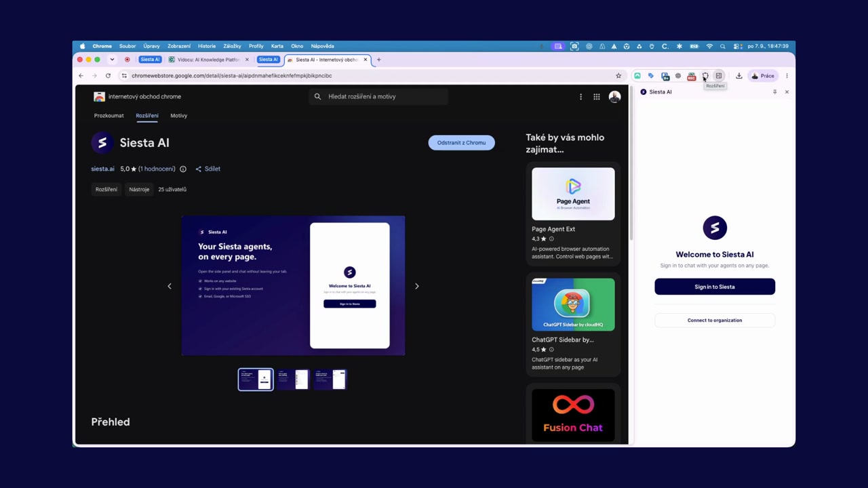Open a new tab with plus button

[378, 60]
